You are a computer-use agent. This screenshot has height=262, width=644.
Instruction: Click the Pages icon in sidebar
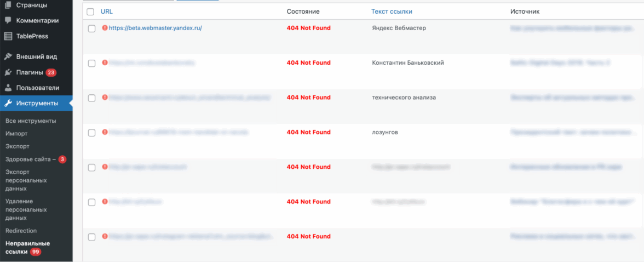(8, 5)
